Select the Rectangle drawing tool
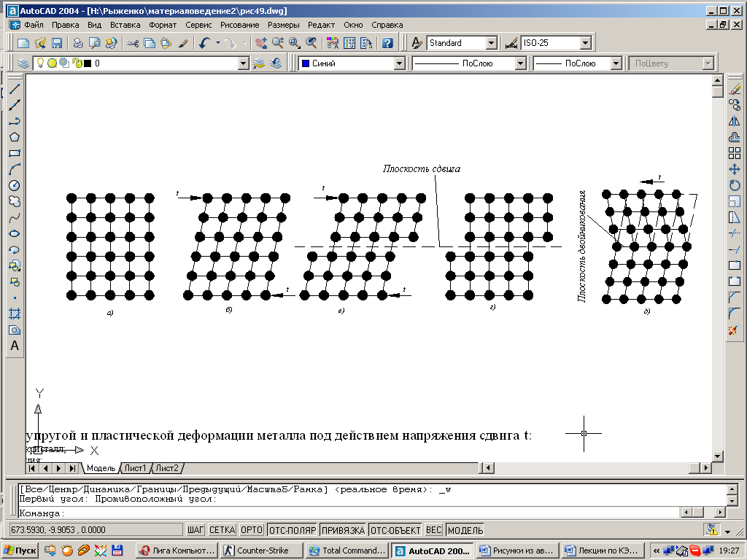747x560 pixels. coord(15,153)
